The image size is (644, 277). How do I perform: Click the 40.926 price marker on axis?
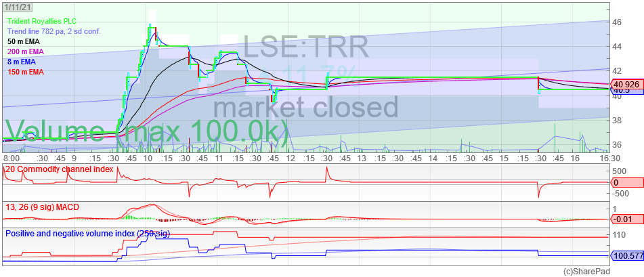[x=627, y=85]
